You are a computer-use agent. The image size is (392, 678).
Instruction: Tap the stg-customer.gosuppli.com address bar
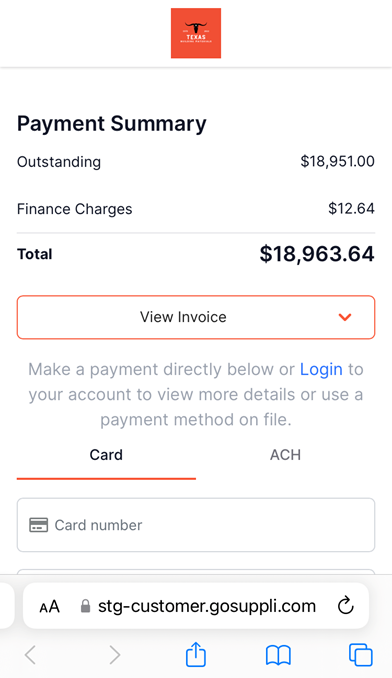(x=196, y=606)
